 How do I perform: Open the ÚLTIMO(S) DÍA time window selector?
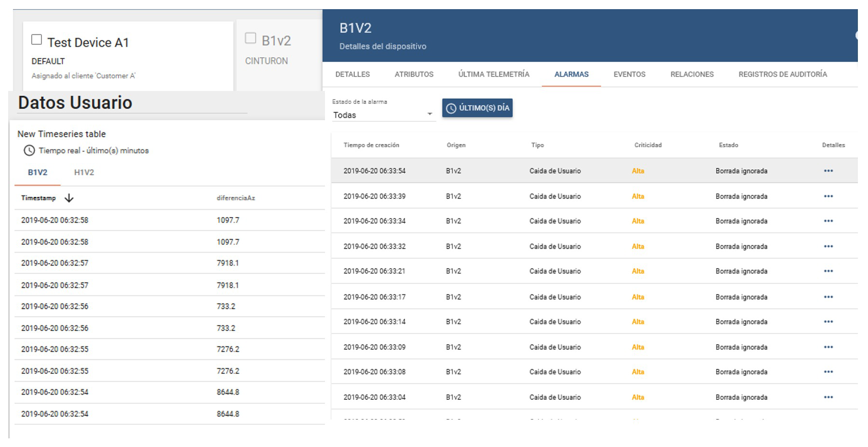[x=477, y=108]
